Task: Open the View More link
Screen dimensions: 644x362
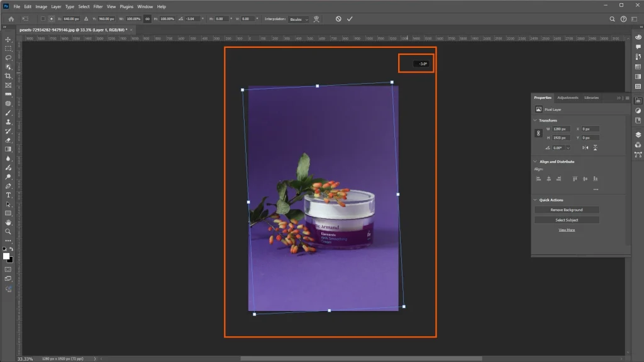Action: pos(567,230)
